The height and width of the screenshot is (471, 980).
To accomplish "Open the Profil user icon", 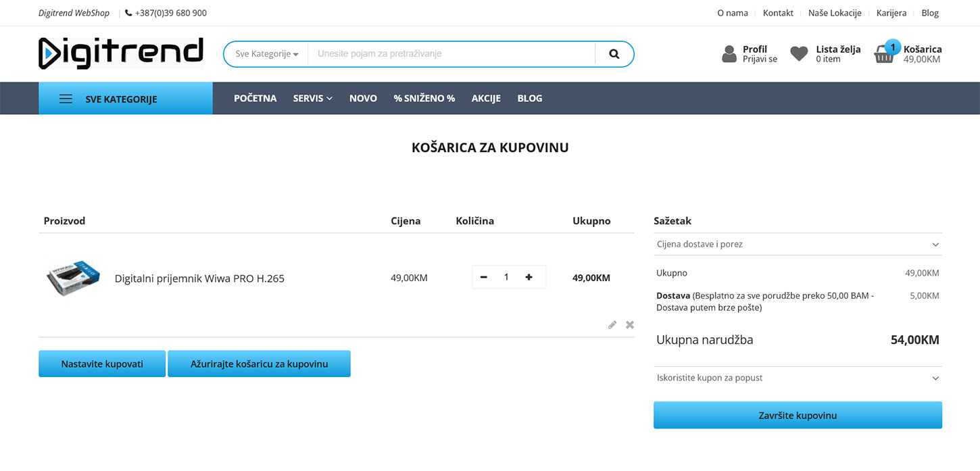I will 729,54.
